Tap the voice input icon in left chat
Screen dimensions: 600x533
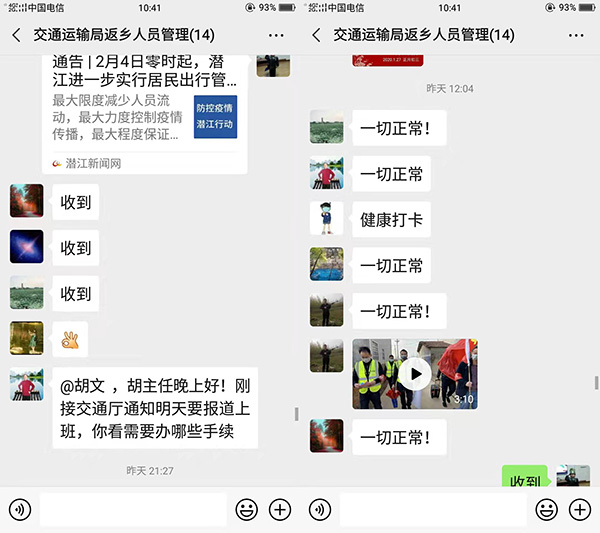tap(20, 509)
